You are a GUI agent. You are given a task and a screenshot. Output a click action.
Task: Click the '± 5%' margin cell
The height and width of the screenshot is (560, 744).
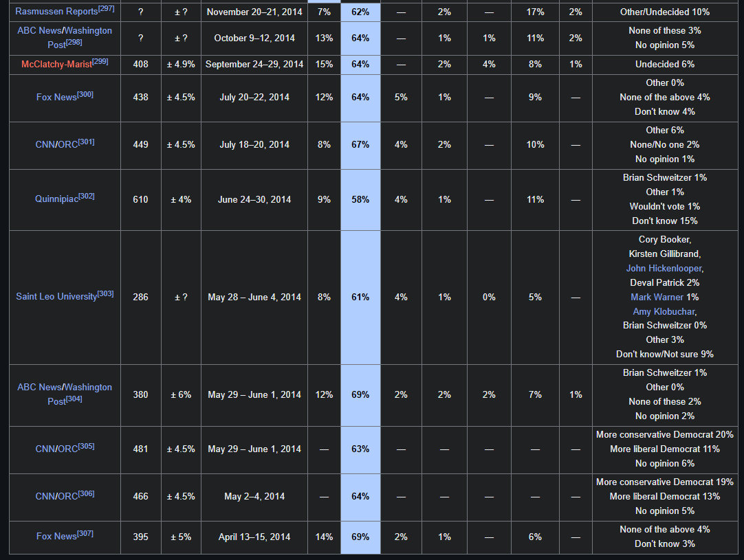click(181, 537)
